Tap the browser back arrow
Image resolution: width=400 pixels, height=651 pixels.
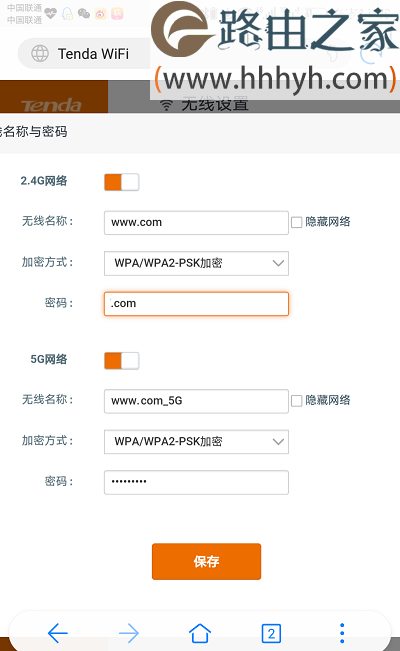(x=58, y=633)
